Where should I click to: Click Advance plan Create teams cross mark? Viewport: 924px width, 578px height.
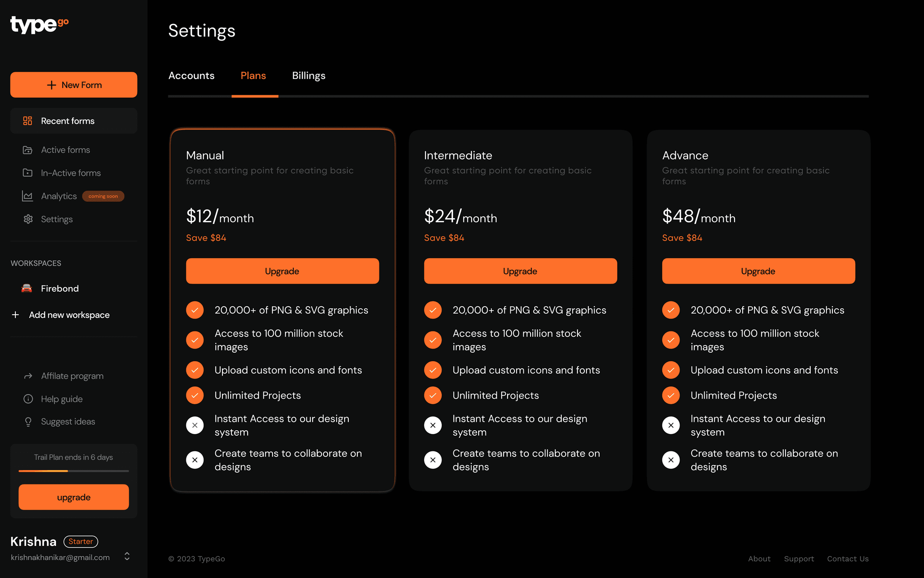[x=671, y=460]
